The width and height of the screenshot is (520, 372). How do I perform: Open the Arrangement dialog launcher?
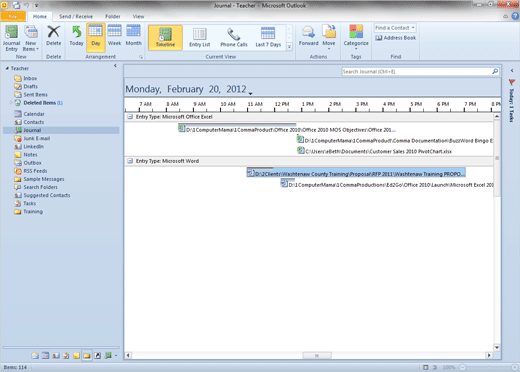pyautogui.click(x=141, y=57)
